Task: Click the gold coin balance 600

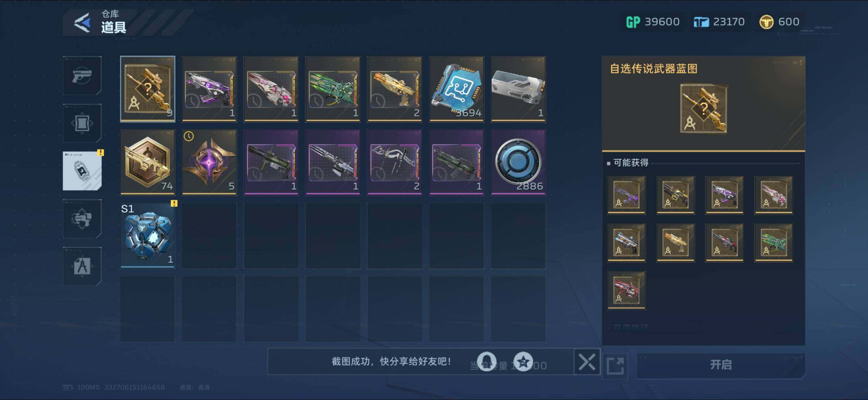Action: [780, 22]
